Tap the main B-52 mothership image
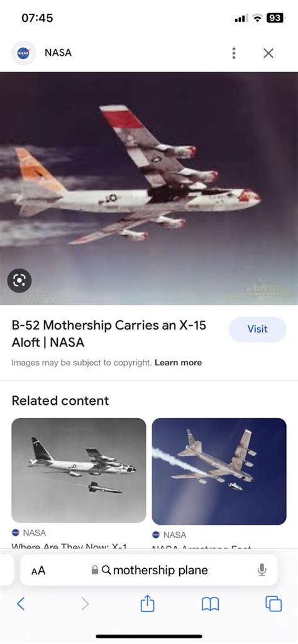The width and height of the screenshot is (298, 644). [149, 188]
